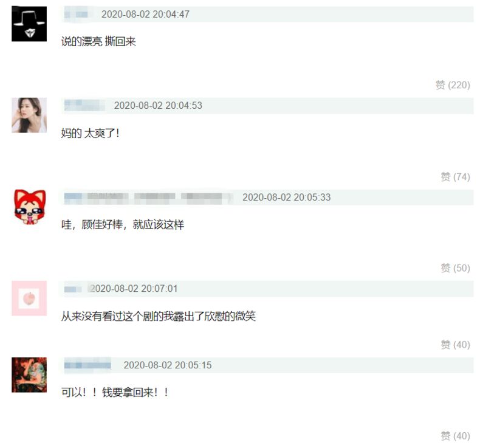Select comment 哇,顾佳好棒,就应该这样
This screenshot has width=486, height=448.
click(123, 224)
